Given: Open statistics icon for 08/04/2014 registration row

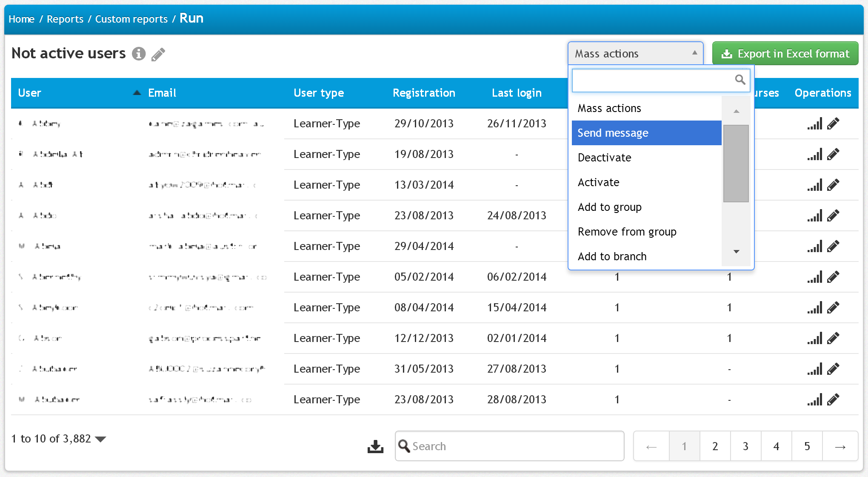Looking at the screenshot, I should (814, 308).
